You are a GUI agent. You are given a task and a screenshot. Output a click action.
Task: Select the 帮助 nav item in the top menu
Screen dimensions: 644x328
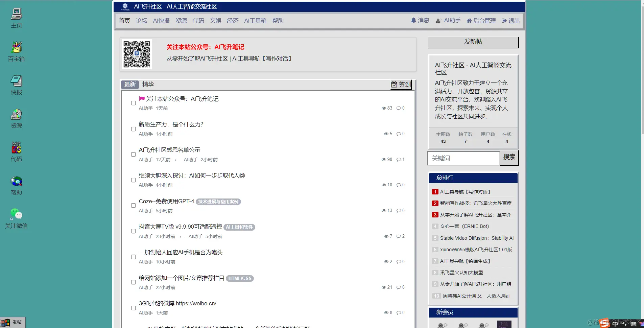[278, 21]
